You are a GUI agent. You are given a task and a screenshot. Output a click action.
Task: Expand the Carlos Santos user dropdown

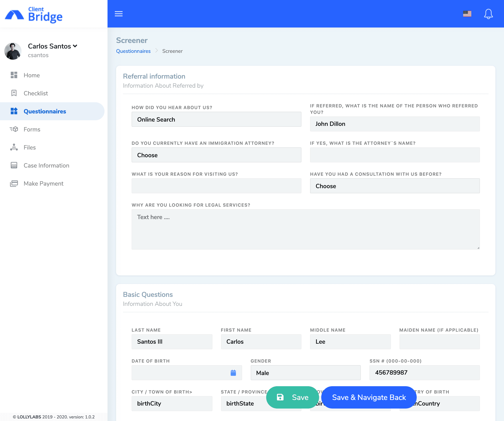tap(75, 46)
